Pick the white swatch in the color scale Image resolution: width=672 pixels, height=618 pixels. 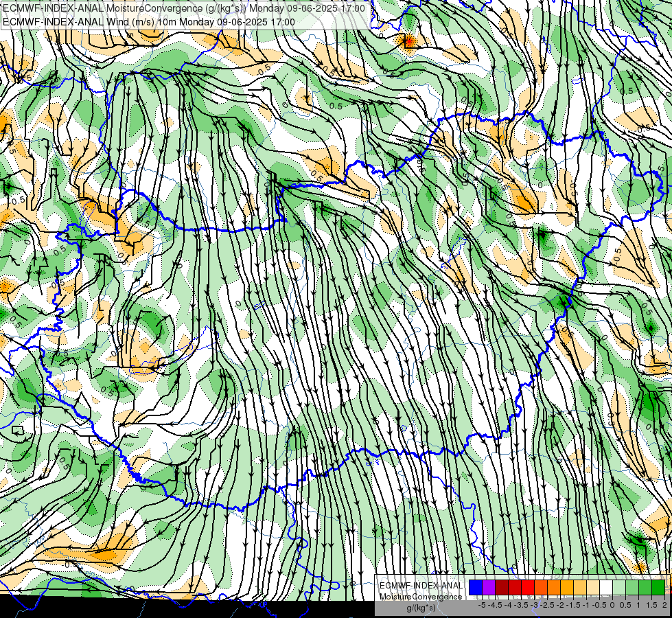(x=606, y=587)
